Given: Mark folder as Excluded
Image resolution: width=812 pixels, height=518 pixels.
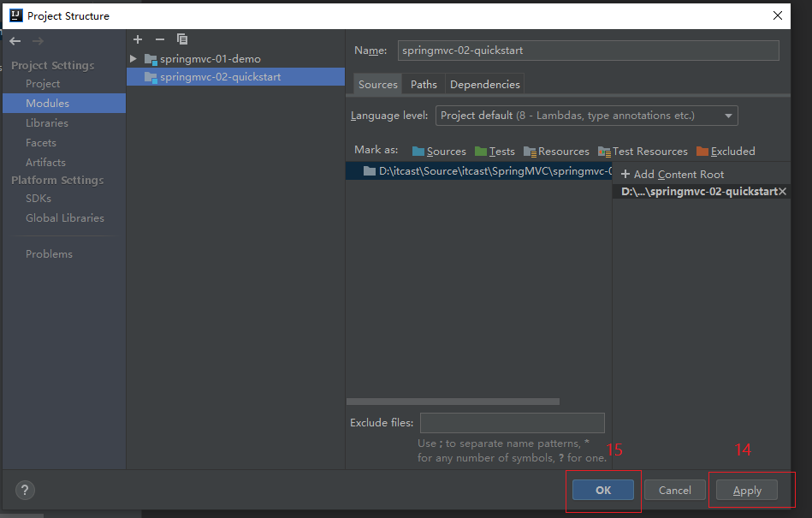Looking at the screenshot, I should [726, 152].
